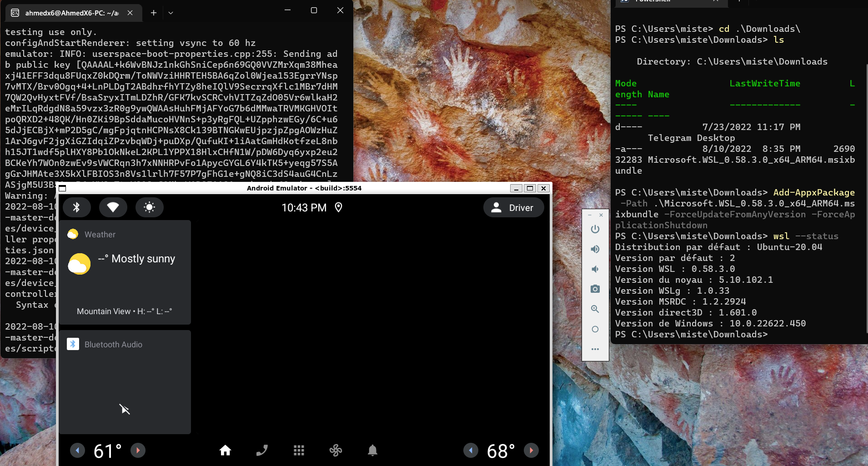
Task: Increase the 61° temperature with the right arrow
Action: (138, 451)
